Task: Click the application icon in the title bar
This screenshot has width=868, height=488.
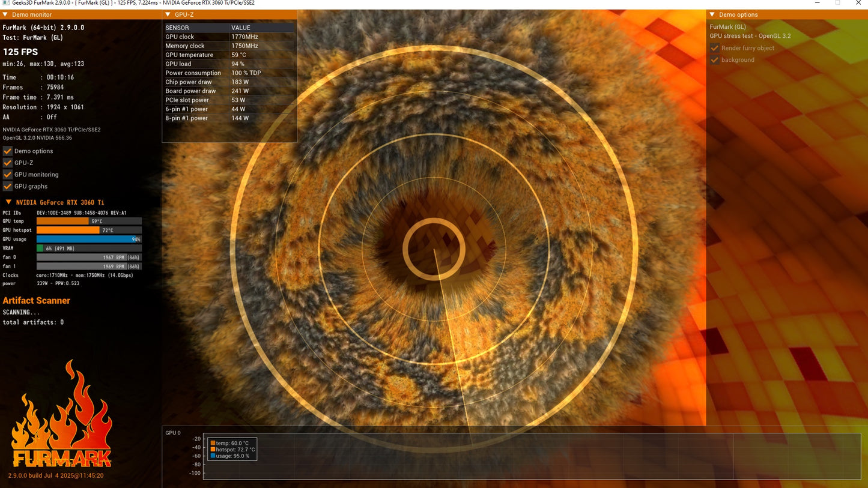Action: pos(6,3)
